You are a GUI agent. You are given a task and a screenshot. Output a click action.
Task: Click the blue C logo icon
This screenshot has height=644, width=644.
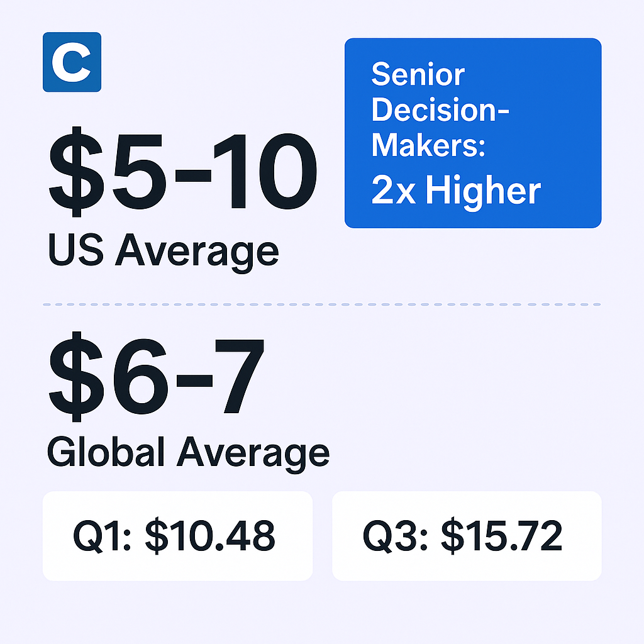click(x=72, y=62)
